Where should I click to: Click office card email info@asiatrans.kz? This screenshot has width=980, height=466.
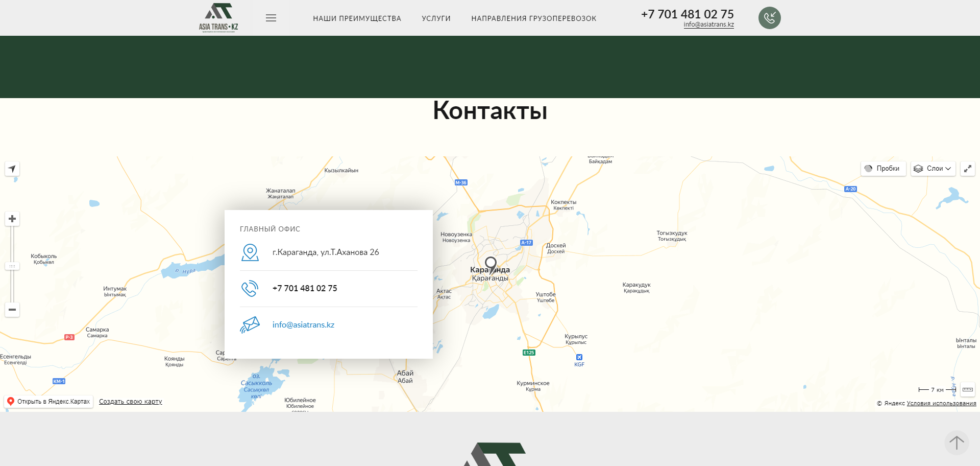(x=303, y=325)
